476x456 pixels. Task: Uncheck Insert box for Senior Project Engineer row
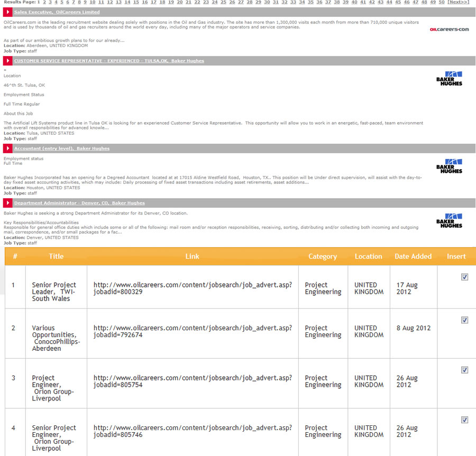(464, 420)
